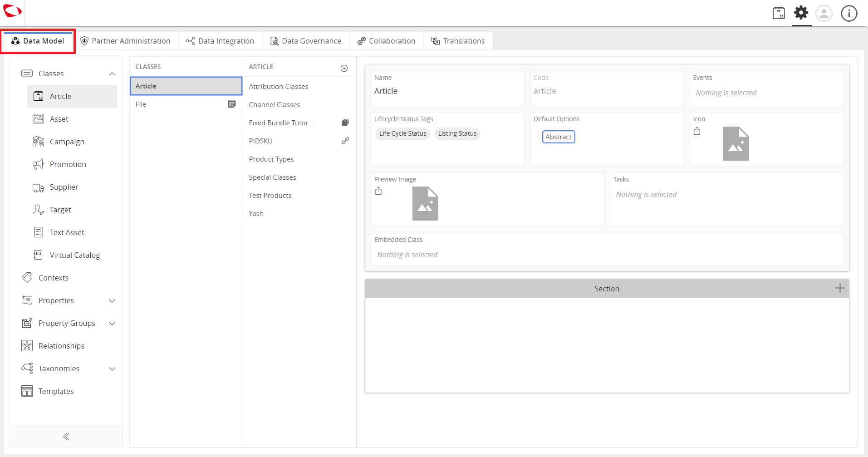Open the Events selection field
Viewport: 868px width, 457px height.
click(766, 89)
